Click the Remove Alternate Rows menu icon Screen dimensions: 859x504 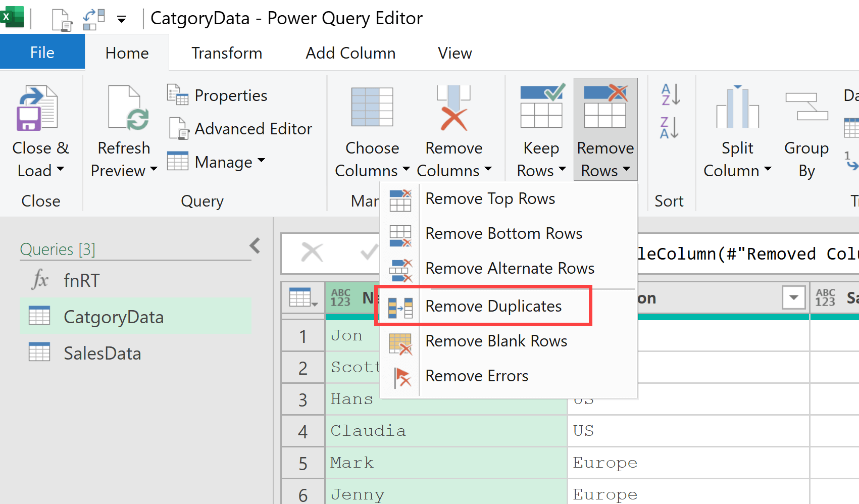coord(400,270)
